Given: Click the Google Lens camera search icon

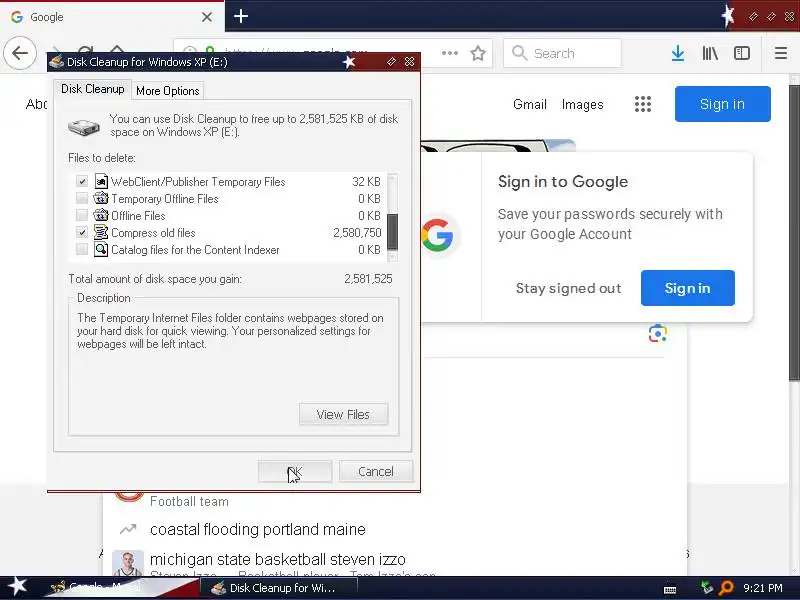Looking at the screenshot, I should (658, 334).
